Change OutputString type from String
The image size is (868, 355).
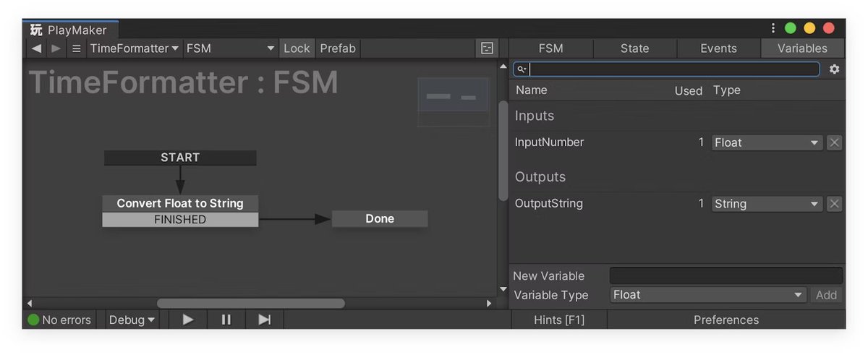click(767, 204)
